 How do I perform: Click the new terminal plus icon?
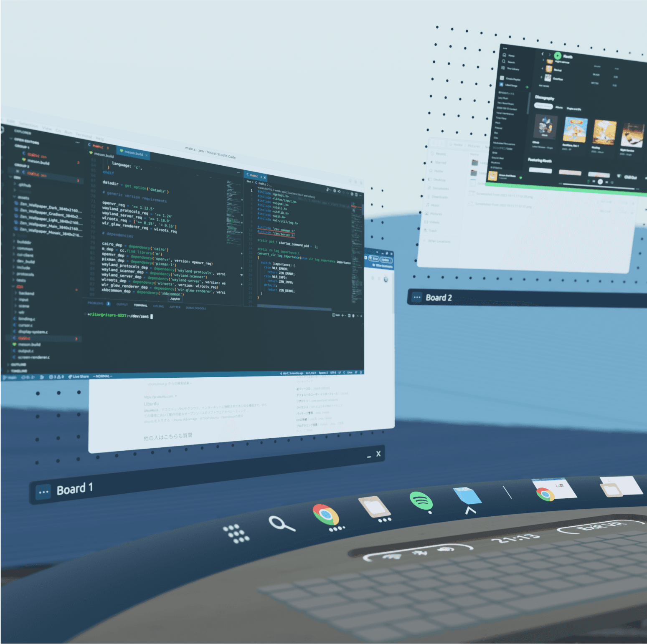(x=343, y=315)
